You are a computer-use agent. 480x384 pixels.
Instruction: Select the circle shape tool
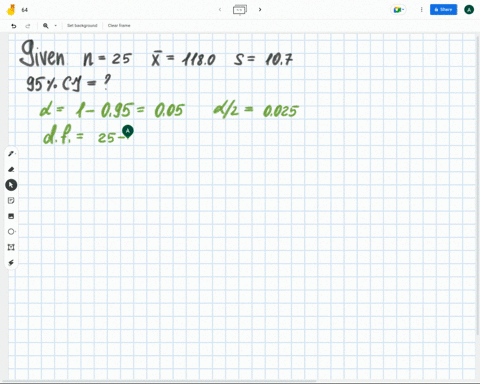tap(11, 232)
